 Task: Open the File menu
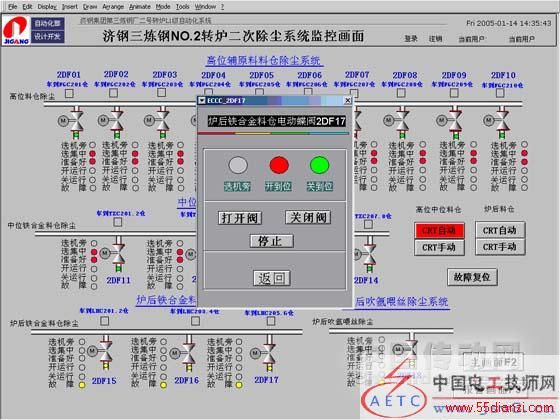pyautogui.click(x=12, y=6)
